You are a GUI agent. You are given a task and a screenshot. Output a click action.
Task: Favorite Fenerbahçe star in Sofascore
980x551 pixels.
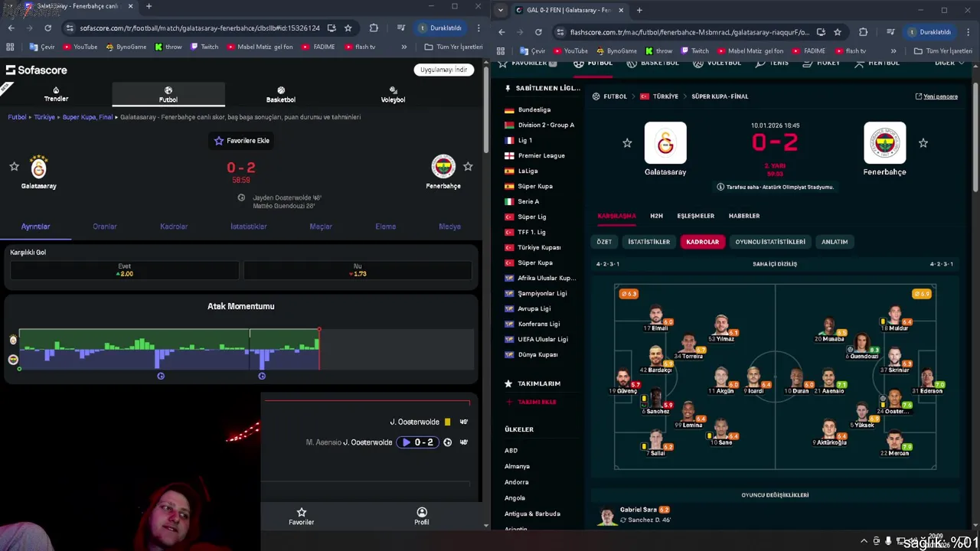tap(468, 166)
